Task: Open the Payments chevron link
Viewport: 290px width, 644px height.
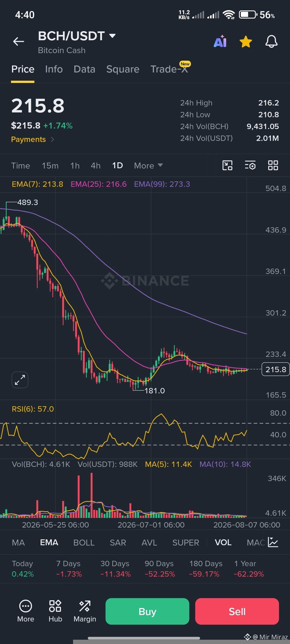Action: pyautogui.click(x=52, y=139)
